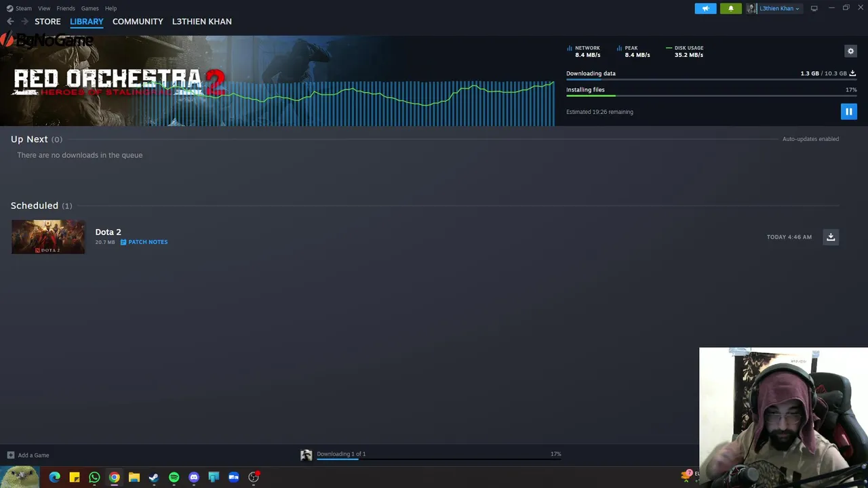
Task: Click the Dota 2 title text
Action: coord(108,232)
